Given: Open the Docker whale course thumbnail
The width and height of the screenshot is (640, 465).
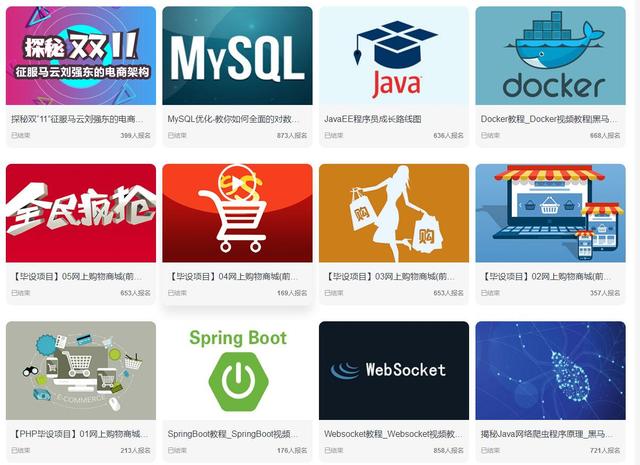Looking at the screenshot, I should 550,56.
